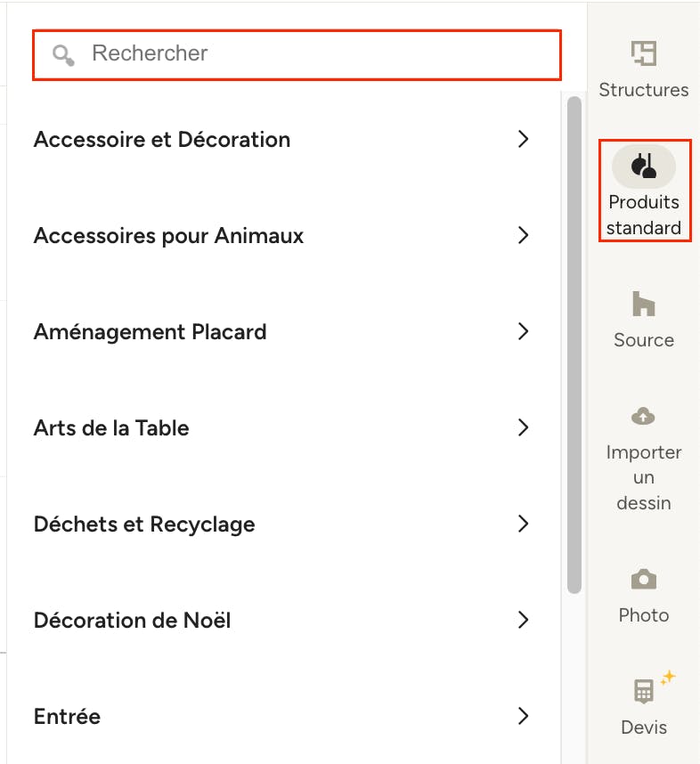
Task: Expand Décoration de Noël chevron
Action: (523, 620)
